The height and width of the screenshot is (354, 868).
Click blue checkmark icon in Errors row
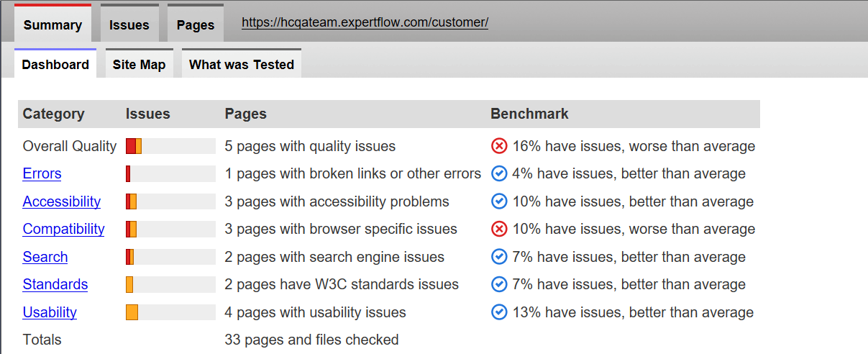(x=499, y=173)
